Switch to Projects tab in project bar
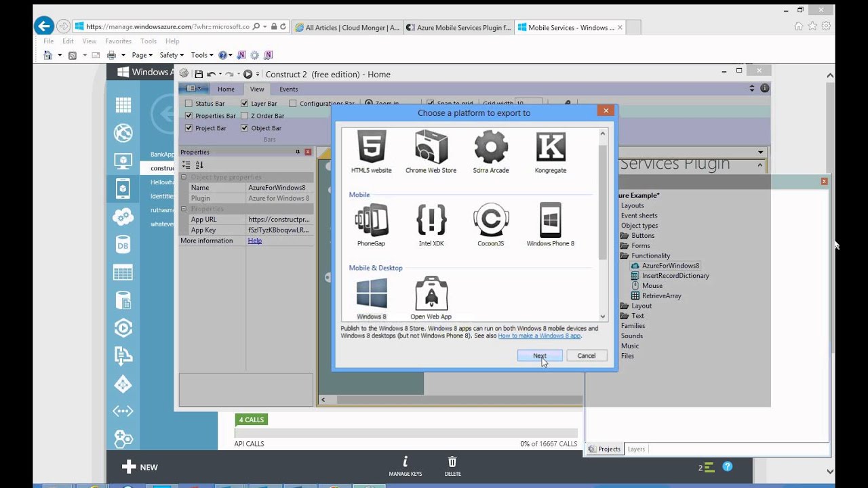Image resolution: width=868 pixels, height=488 pixels. click(x=604, y=449)
